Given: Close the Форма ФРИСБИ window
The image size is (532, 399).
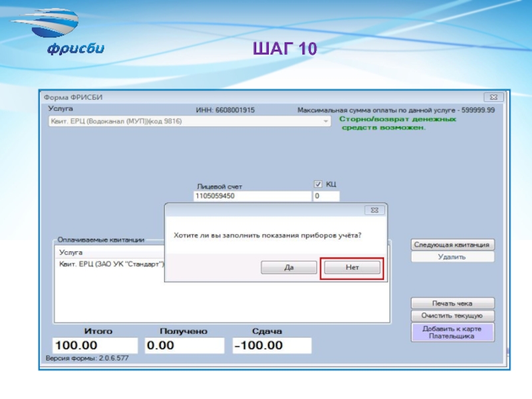Looking at the screenshot, I should pos(493,97).
